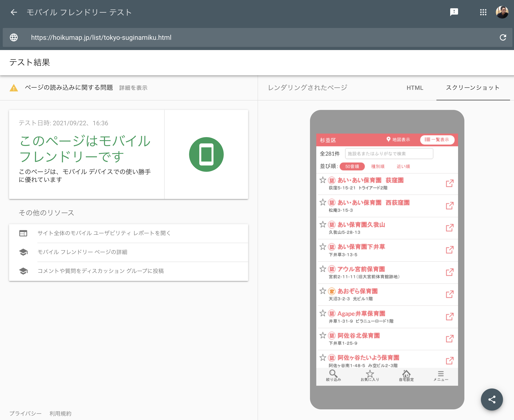
Task: Select the 50音順 sort option
Action: click(x=352, y=166)
